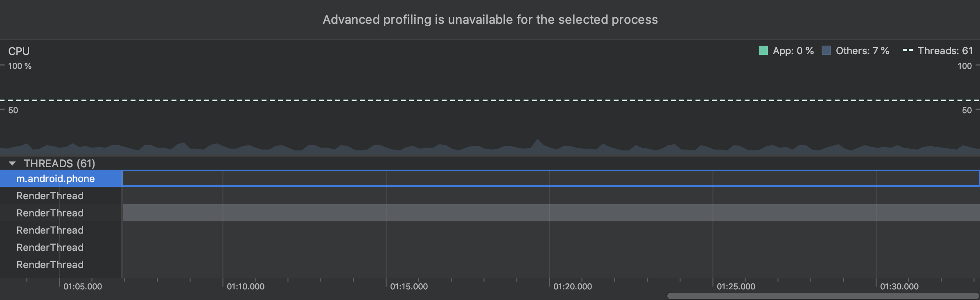Select the last RenderThread in the list

coord(50,265)
